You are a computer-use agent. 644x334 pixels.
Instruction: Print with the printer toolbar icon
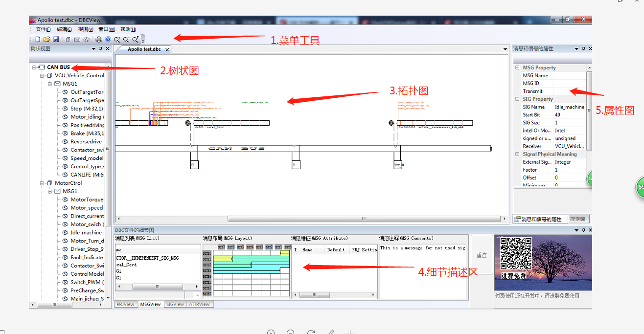click(x=99, y=40)
